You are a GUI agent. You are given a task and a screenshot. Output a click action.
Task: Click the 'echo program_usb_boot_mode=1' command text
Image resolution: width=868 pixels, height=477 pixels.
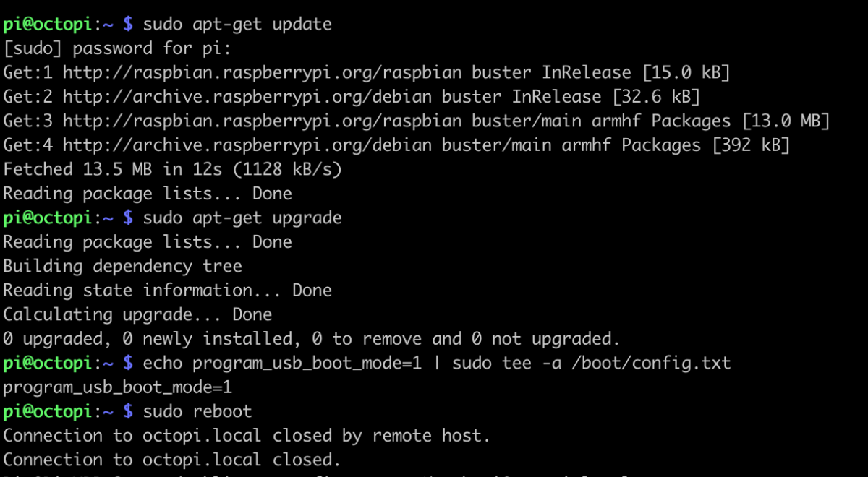coord(282,363)
